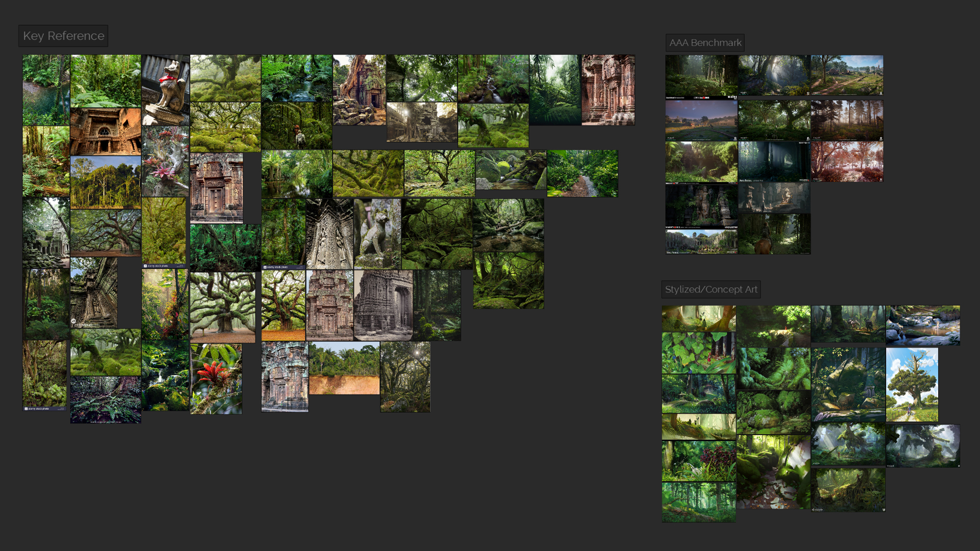Click the Key Reference label
This screenshot has width=980, height=551.
[63, 36]
